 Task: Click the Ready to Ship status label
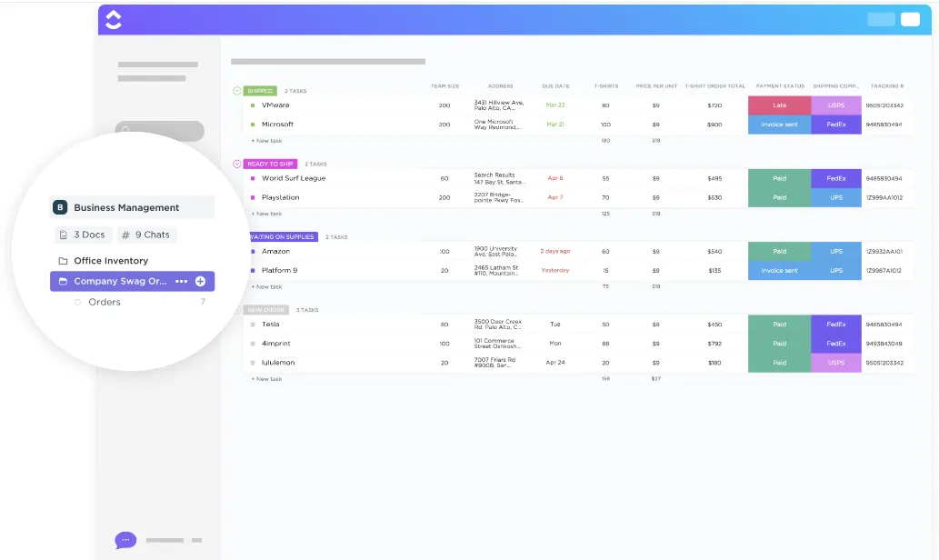(x=270, y=165)
